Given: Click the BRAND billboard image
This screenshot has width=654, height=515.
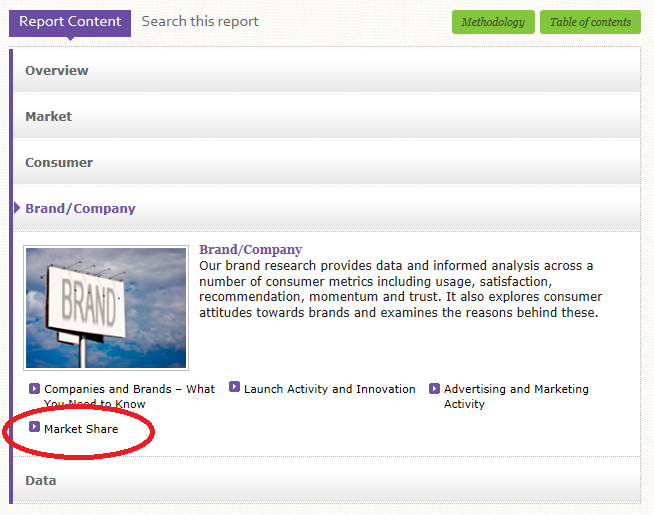Looking at the screenshot, I should click(x=106, y=308).
